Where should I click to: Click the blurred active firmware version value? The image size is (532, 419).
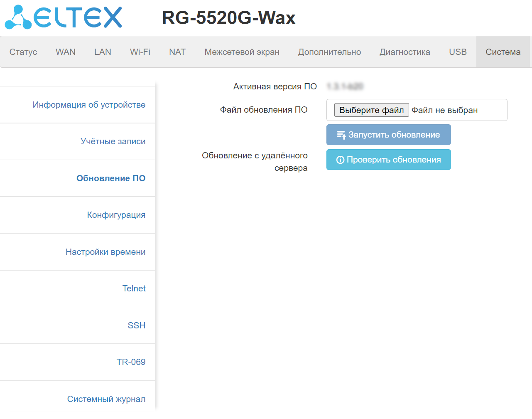(x=345, y=86)
